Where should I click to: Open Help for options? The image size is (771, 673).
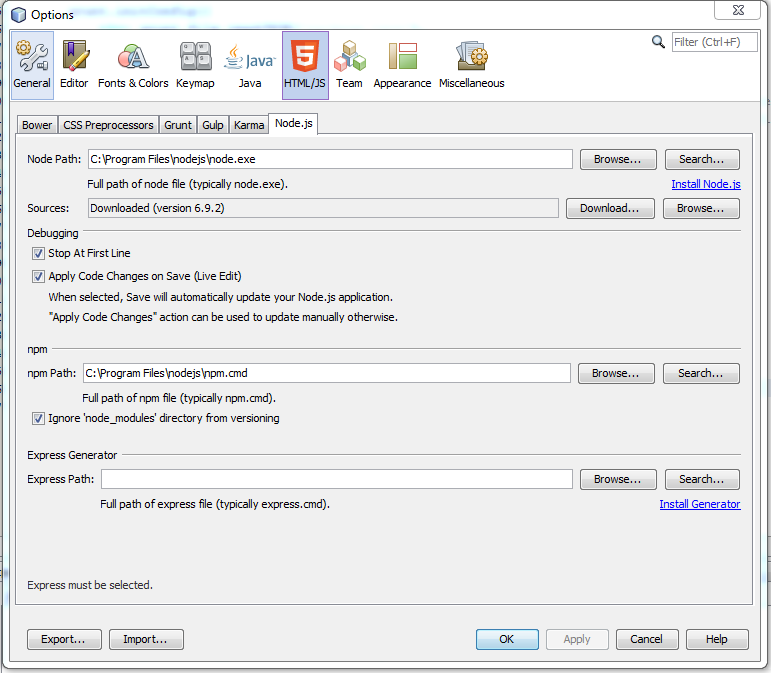click(x=717, y=640)
